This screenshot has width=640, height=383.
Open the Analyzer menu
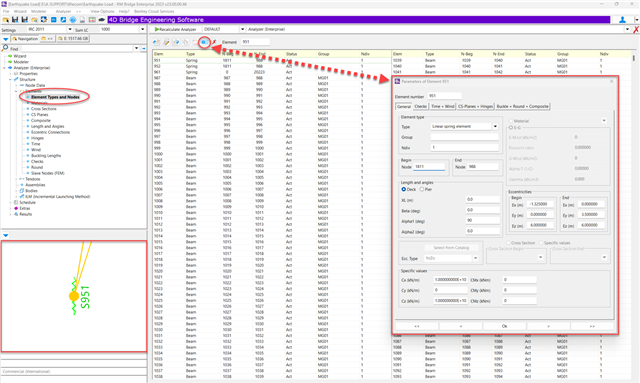[63, 11]
